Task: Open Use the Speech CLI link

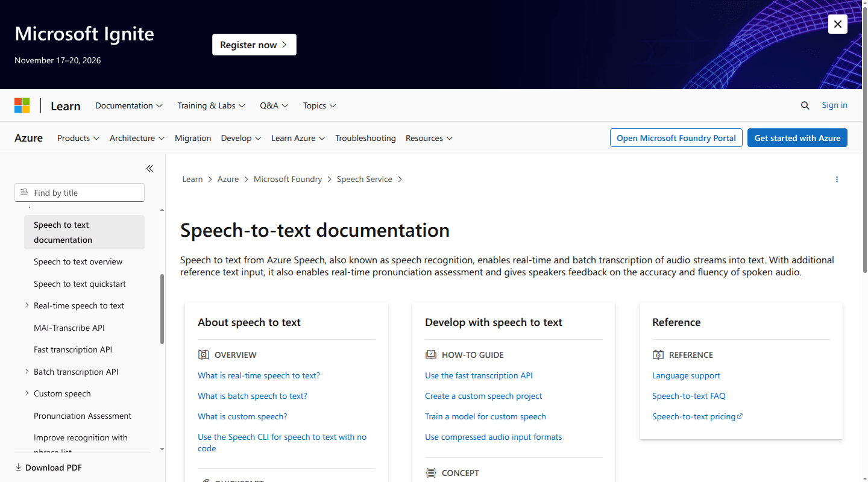Action: point(282,442)
